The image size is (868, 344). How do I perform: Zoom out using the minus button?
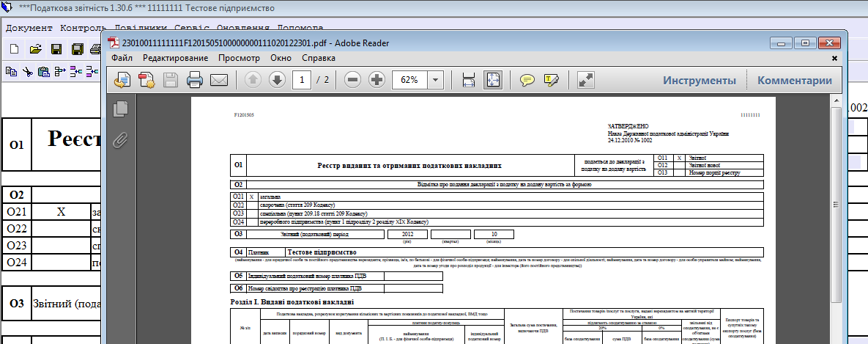coord(352,80)
